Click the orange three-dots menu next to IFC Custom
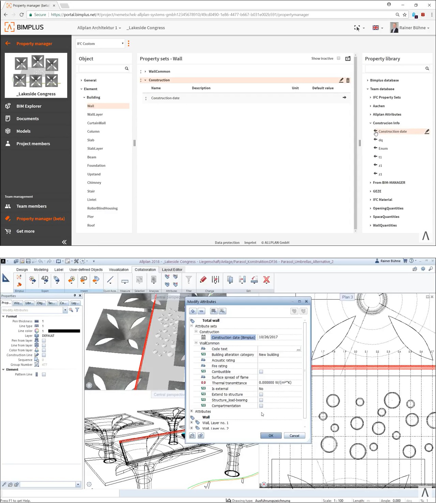 [x=128, y=43]
